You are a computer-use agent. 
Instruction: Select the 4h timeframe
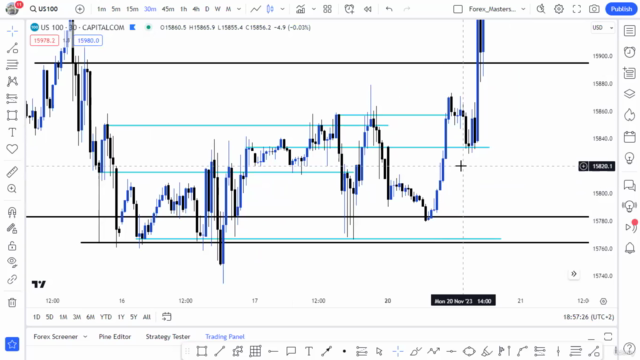(x=196, y=9)
